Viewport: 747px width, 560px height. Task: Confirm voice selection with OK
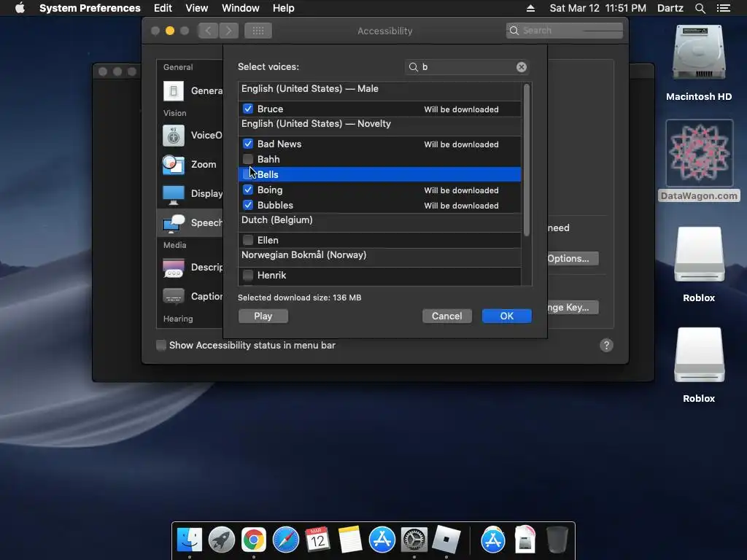click(x=507, y=316)
